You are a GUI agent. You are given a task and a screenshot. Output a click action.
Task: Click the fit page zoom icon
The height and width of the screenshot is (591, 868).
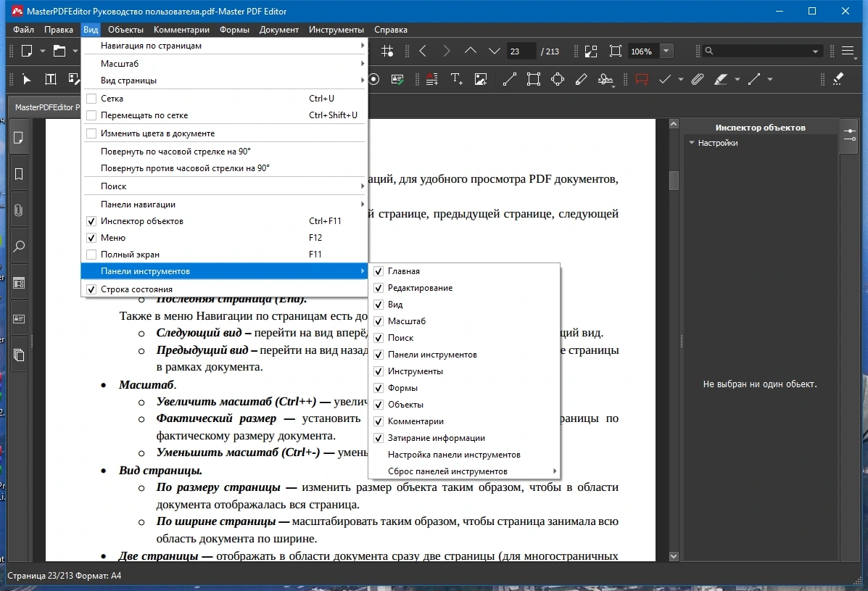click(591, 51)
